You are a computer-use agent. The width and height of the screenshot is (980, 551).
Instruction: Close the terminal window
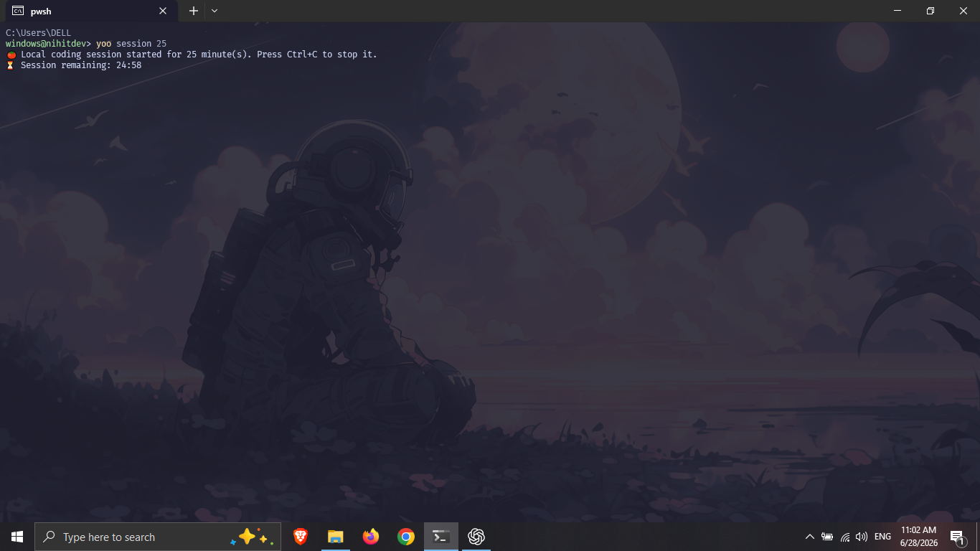[963, 11]
